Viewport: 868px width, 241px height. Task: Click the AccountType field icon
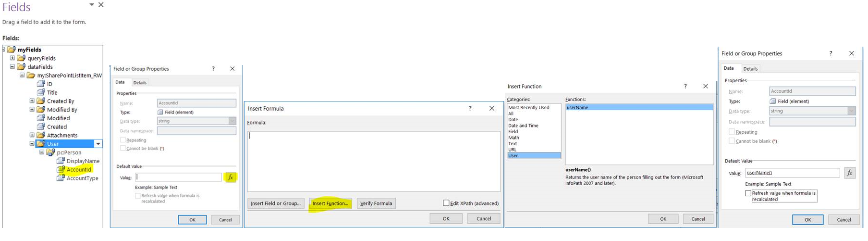point(61,178)
